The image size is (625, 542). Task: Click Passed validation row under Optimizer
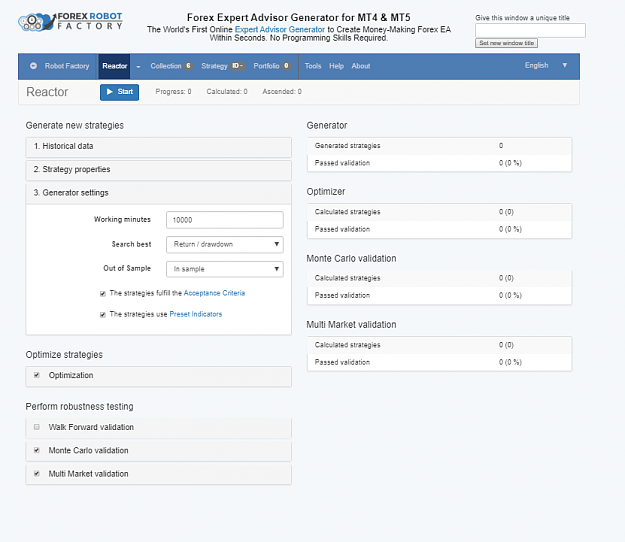pyautogui.click(x=439, y=229)
